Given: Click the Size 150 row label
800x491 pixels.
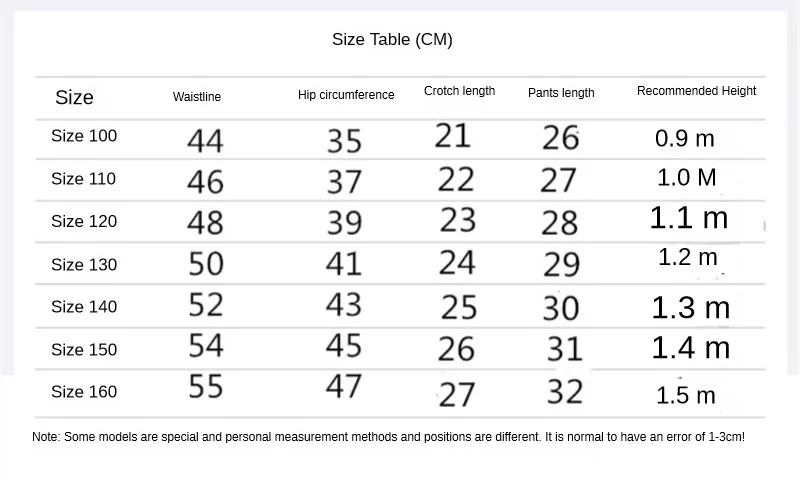Looking at the screenshot, I should point(84,350).
